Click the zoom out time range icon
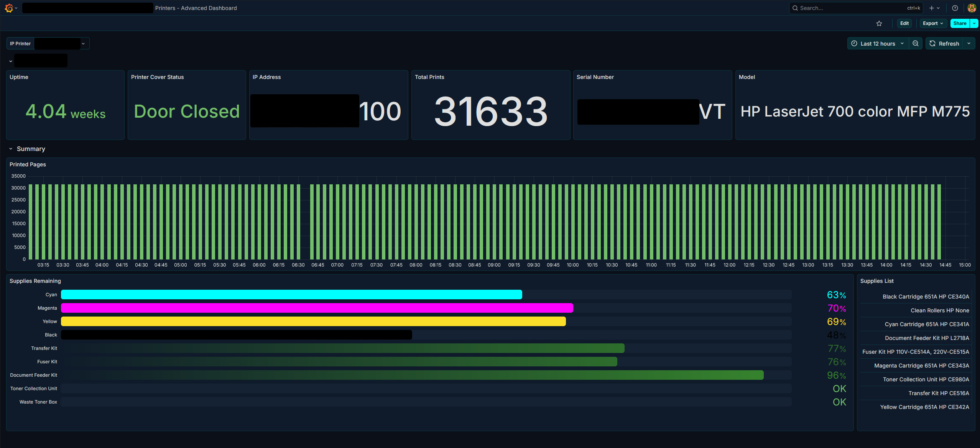This screenshot has width=980, height=448. 916,44
